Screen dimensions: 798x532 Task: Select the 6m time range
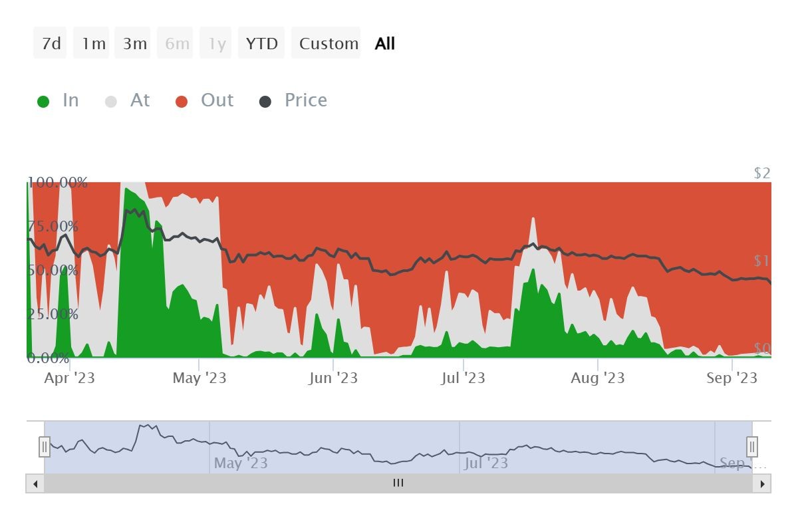(x=175, y=43)
